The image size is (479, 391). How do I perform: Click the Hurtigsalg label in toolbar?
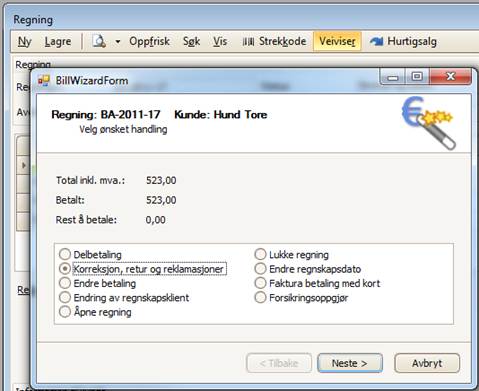click(x=412, y=41)
